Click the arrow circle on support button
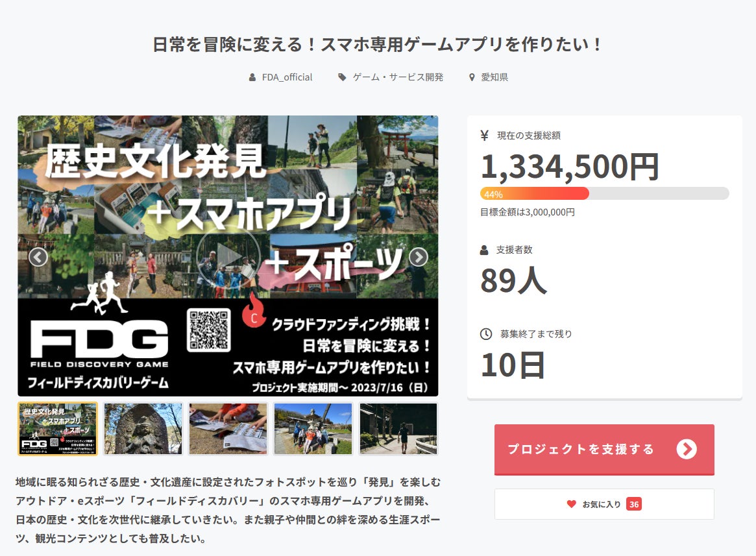The width and height of the screenshot is (756, 556). tap(686, 449)
